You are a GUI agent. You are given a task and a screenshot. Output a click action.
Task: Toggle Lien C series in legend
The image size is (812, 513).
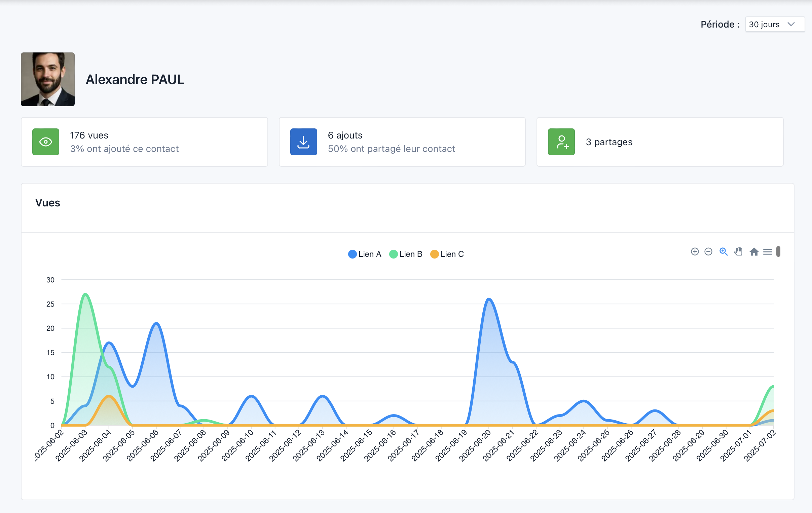(452, 254)
